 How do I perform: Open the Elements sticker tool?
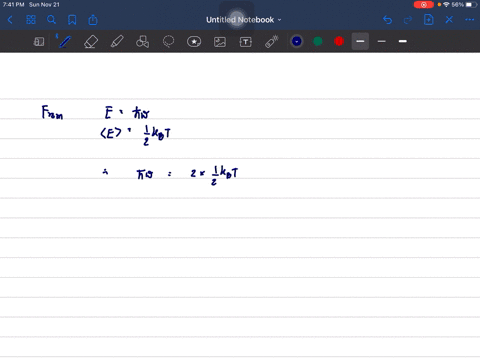[194, 42]
